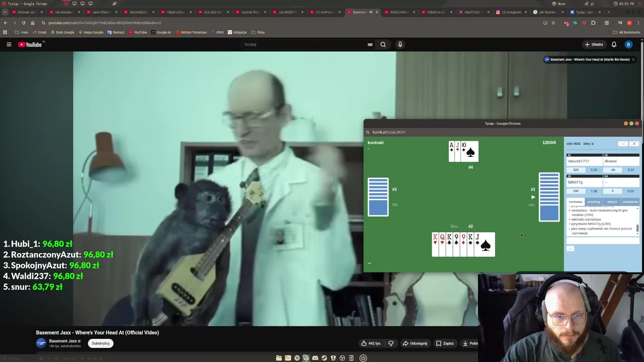The height and width of the screenshot is (362, 644).
Task: Open the main bookmarks folder
Action: (x=22, y=32)
